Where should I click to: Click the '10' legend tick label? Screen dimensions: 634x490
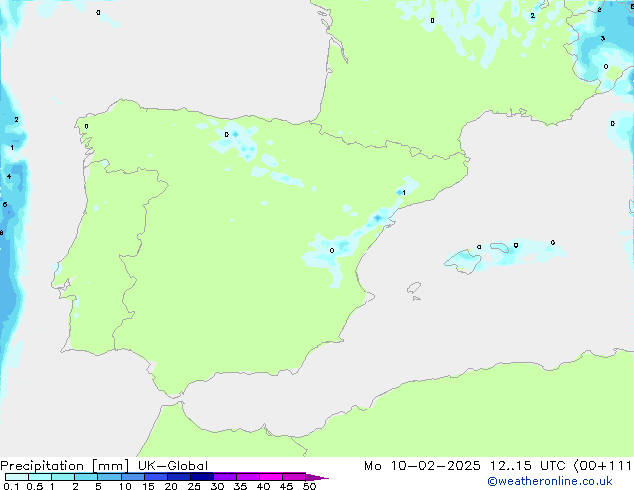(x=125, y=486)
